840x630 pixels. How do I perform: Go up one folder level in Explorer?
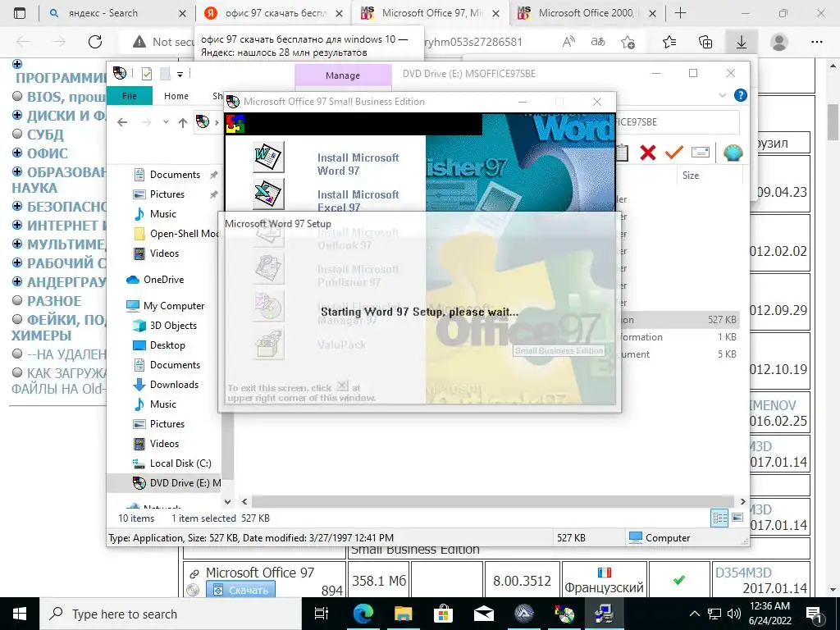coord(183,123)
